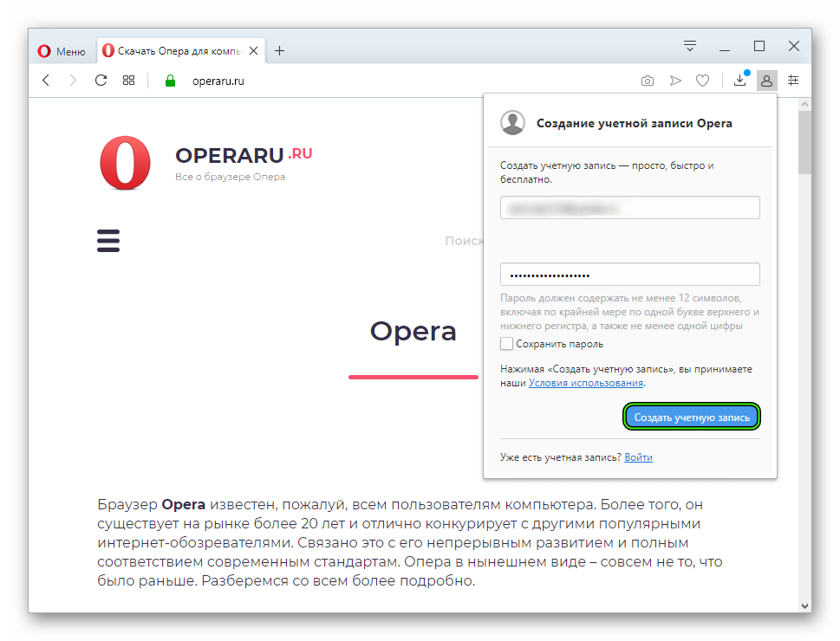Click the Opera page heading
Image resolution: width=840 pixels, height=641 pixels.
click(x=413, y=331)
